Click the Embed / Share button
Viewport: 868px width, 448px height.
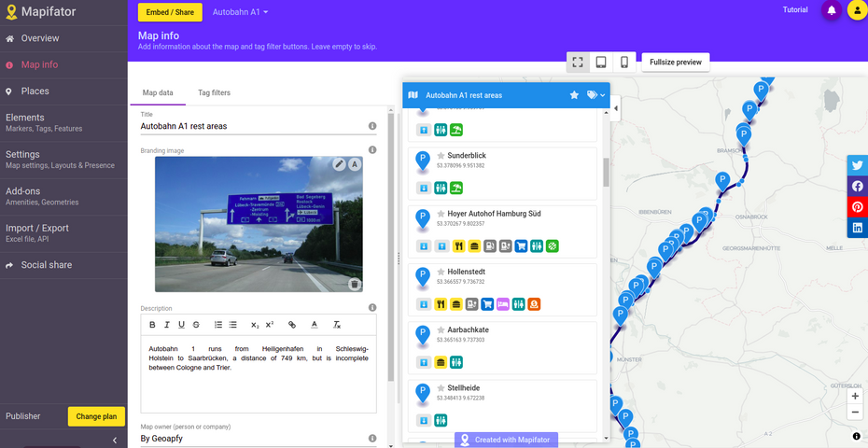(170, 12)
